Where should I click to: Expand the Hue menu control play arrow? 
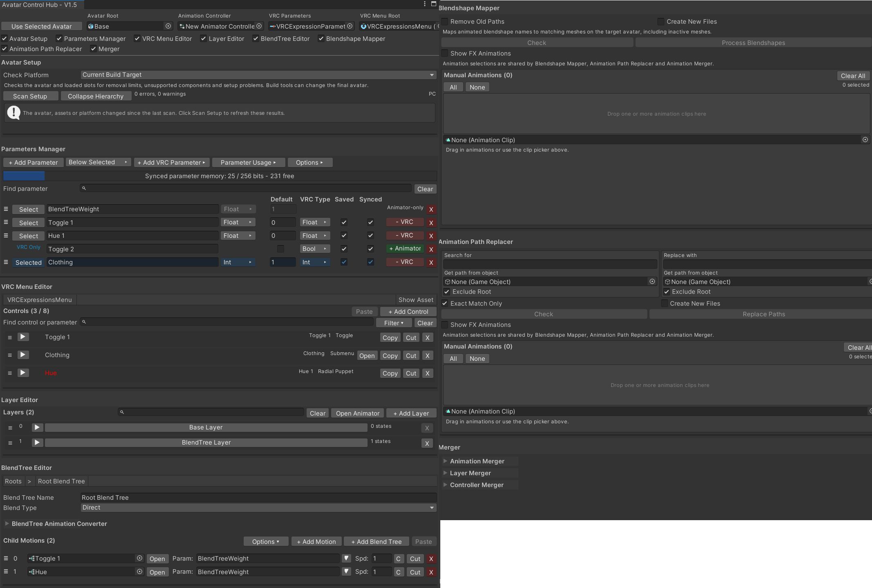23,373
